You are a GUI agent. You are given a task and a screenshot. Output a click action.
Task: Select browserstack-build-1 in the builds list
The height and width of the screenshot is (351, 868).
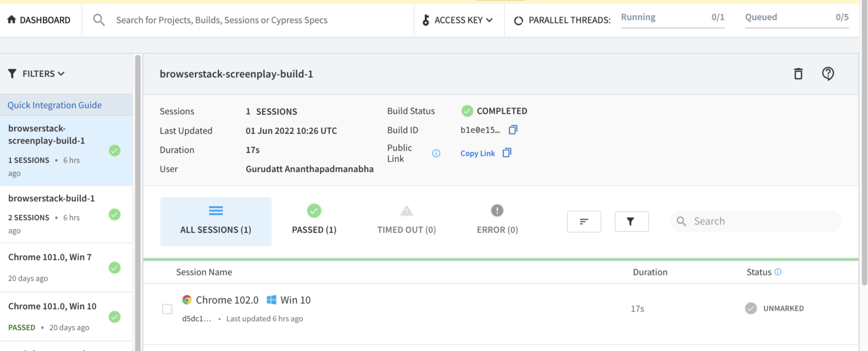point(66,214)
